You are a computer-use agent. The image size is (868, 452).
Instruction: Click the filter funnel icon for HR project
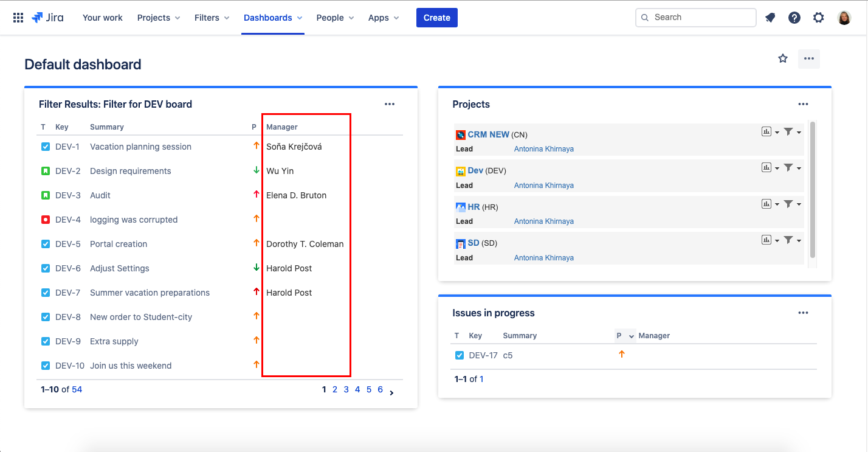tap(788, 204)
